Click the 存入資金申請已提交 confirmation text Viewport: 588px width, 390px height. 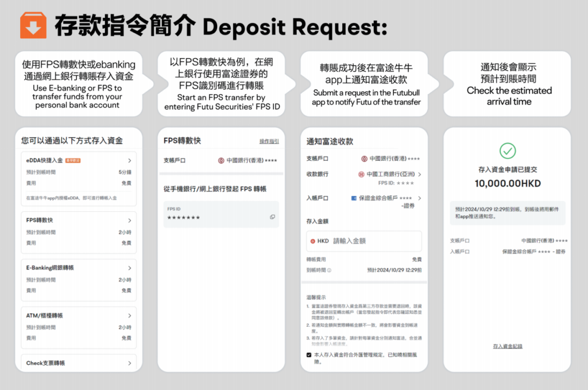pos(508,169)
